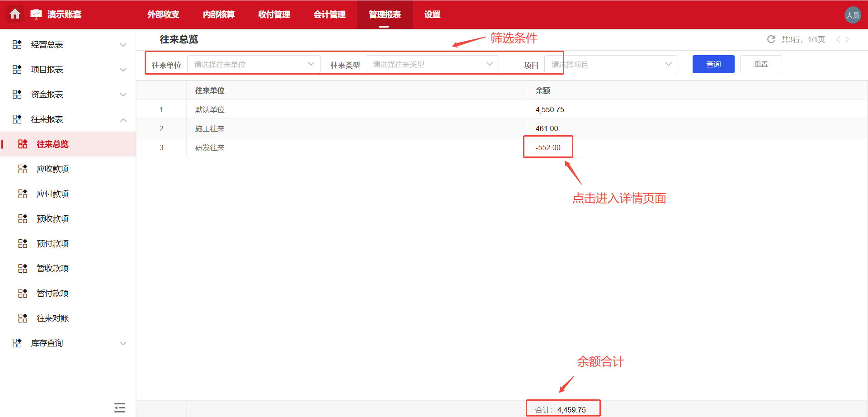Viewport: 868px width, 417px height.
Task: Collapse the 往来报表 section chevron
Action: (123, 120)
